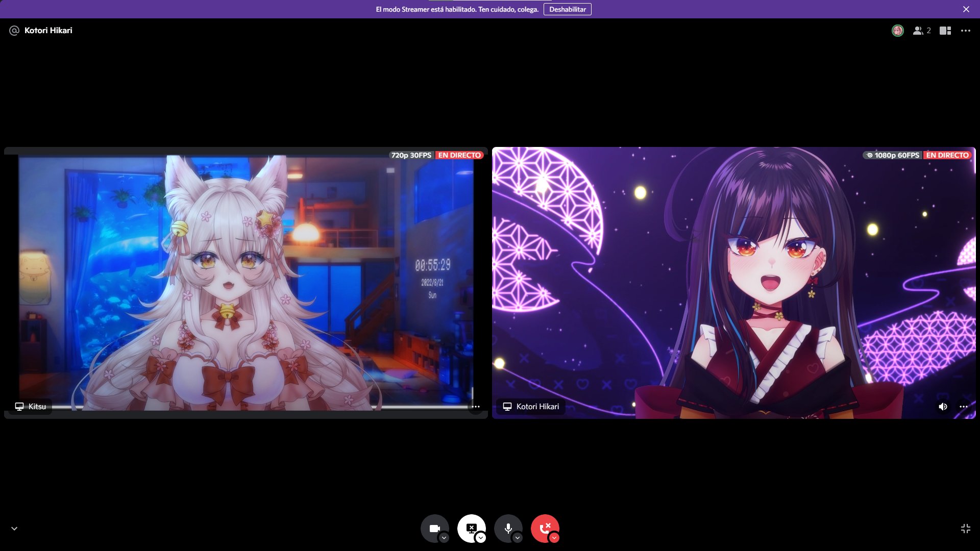
Task: Open more options for the call
Action: 966,31
